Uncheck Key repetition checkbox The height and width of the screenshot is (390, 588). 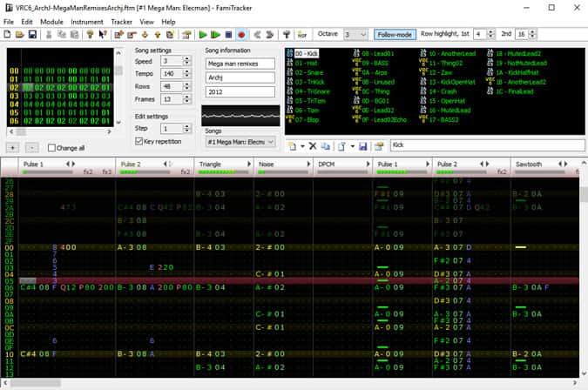pos(139,141)
